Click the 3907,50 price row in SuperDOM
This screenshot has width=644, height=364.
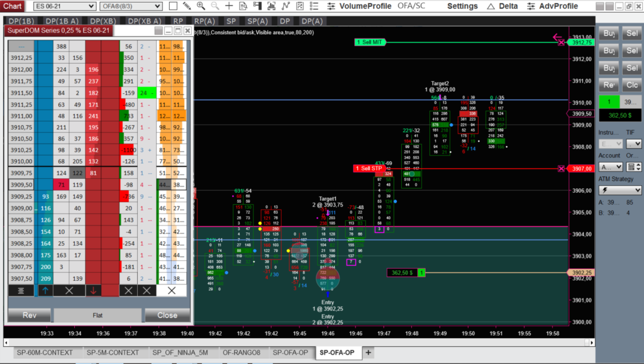coord(21,278)
